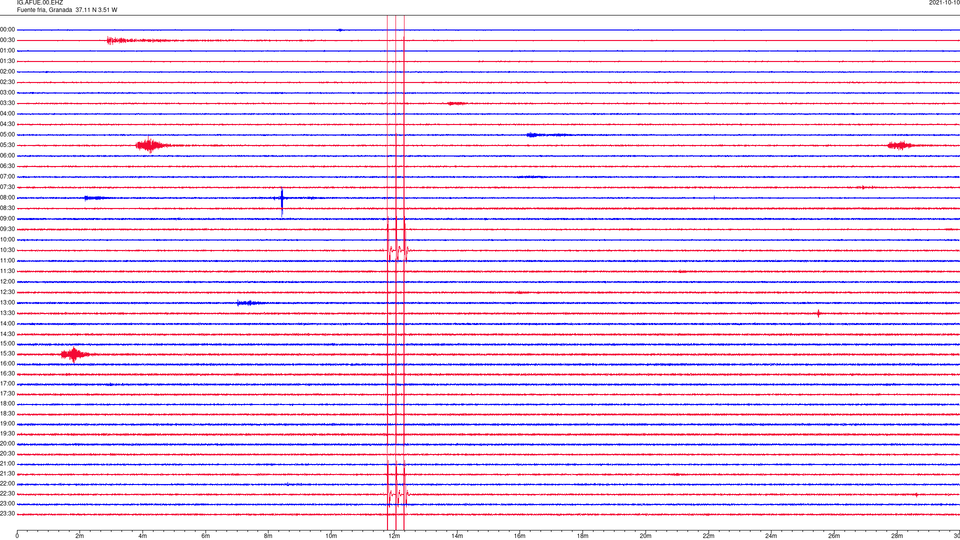Screen dimensions: 960x540
Task: Click the station location text 'Fuente fría, Granada'
Action: [x=44, y=10]
